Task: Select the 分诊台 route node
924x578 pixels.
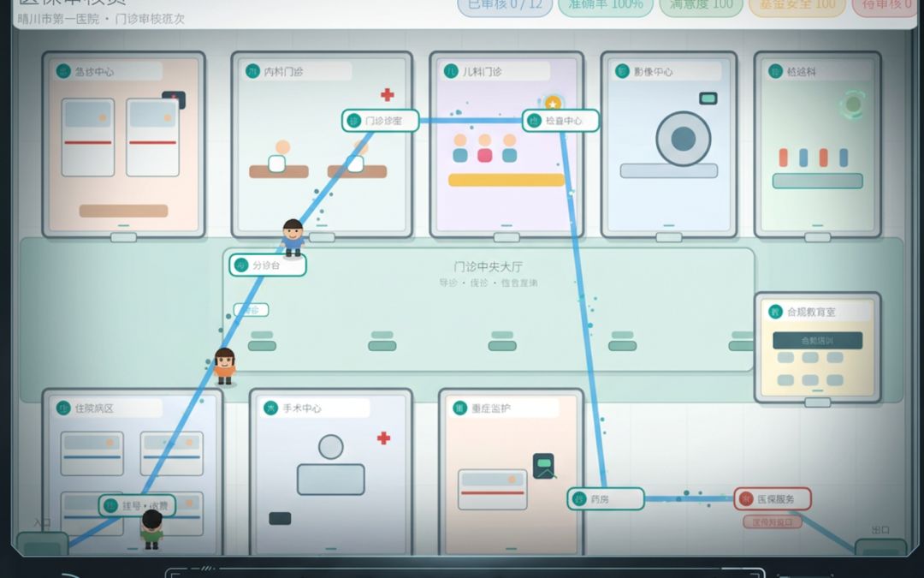Action: (x=268, y=265)
